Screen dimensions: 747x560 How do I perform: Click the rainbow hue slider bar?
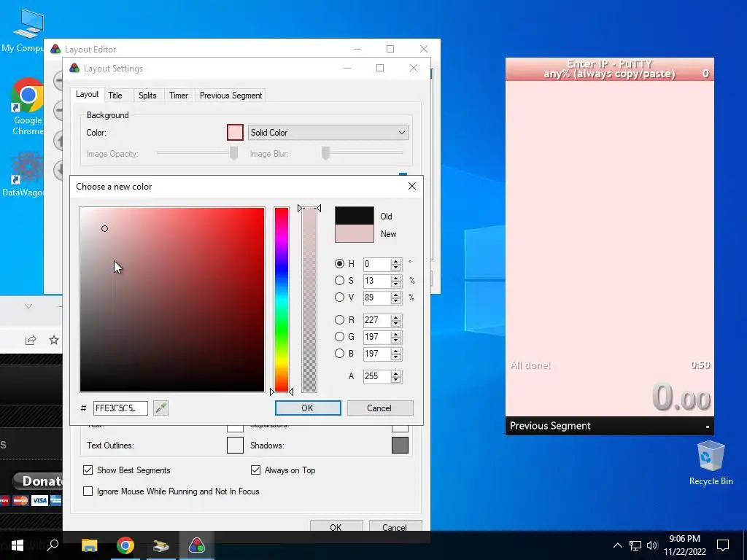pos(282,300)
